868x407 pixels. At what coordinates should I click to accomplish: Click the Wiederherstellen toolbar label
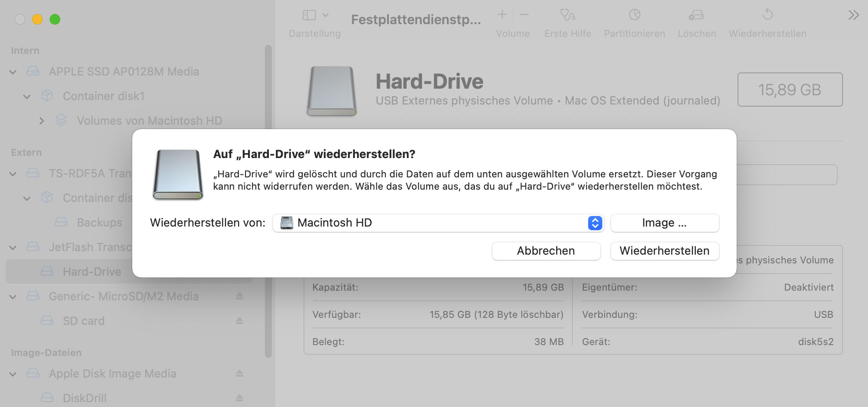767,34
